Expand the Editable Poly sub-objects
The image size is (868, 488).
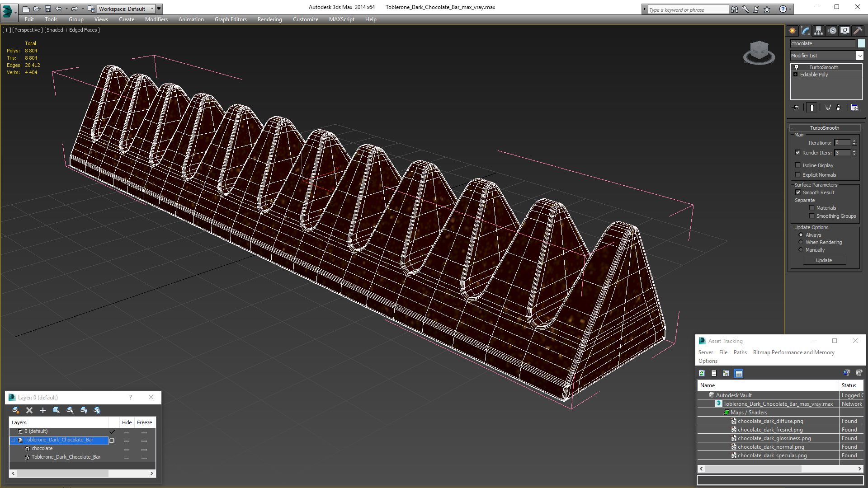point(796,75)
